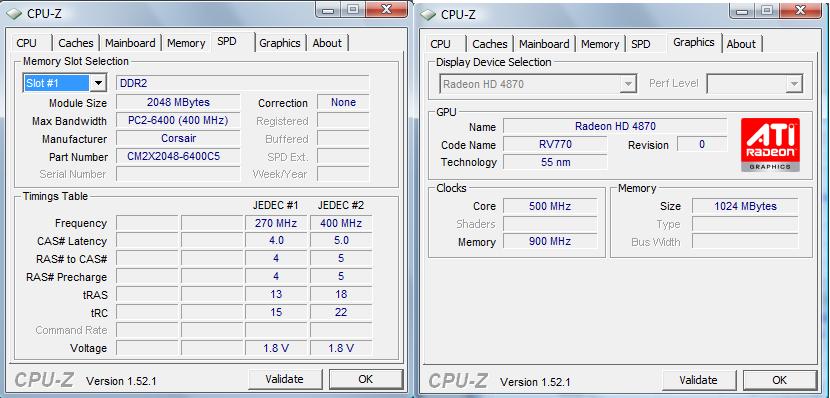The image size is (830, 398).
Task: Expand the Slot #1 memory slot dropdown
Action: (98, 83)
